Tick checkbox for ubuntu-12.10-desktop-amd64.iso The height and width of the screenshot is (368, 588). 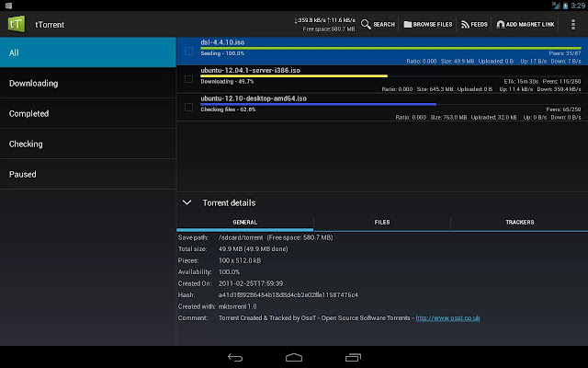[x=188, y=108]
